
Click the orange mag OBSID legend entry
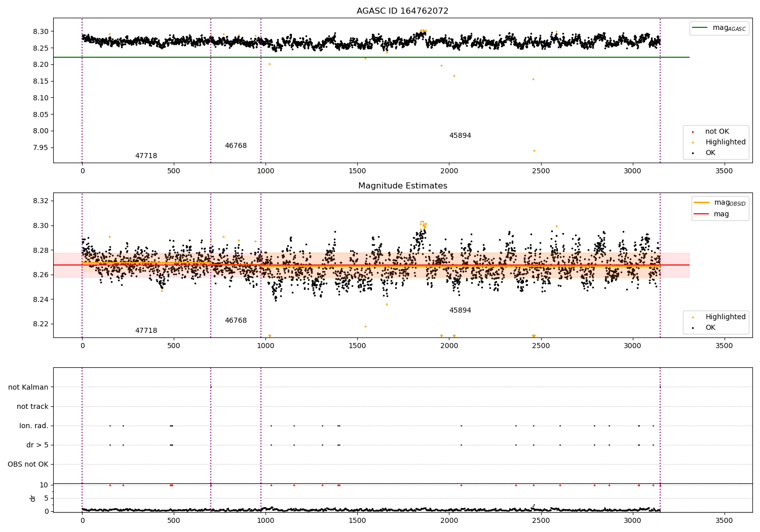(x=720, y=203)
